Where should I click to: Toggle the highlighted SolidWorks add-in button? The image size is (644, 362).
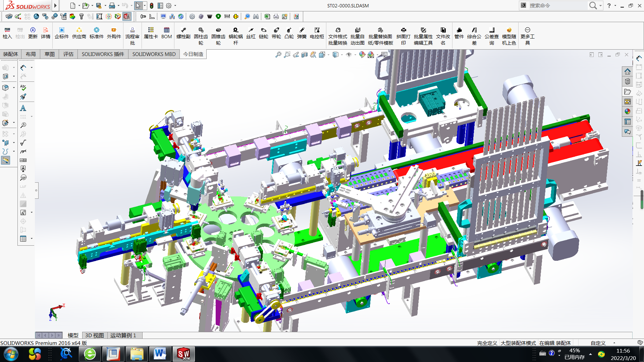(126, 16)
